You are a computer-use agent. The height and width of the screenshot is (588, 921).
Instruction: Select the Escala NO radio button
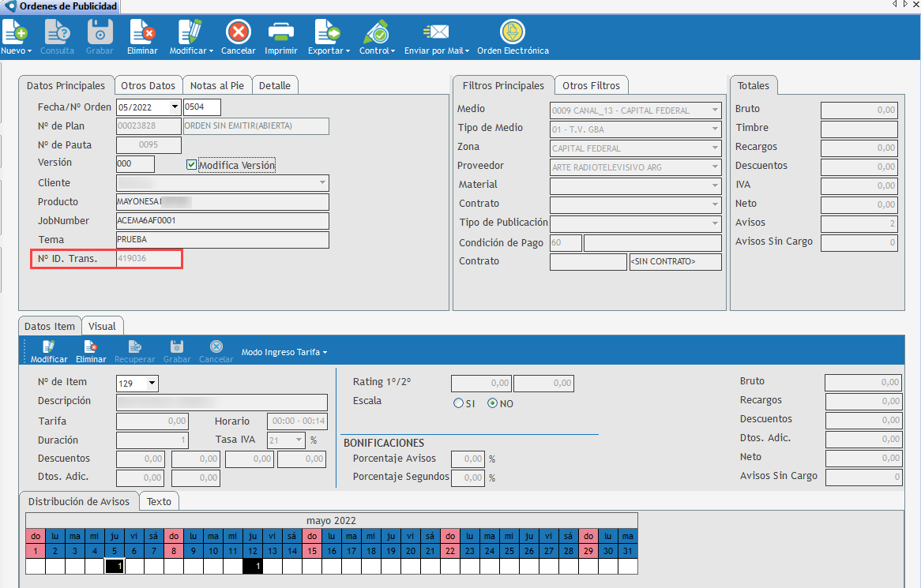click(493, 403)
